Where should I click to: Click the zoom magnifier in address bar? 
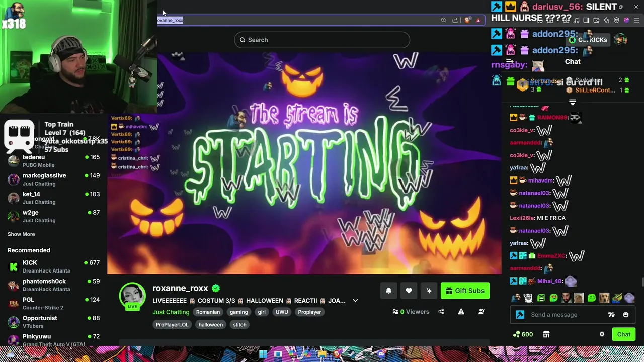pos(443,20)
